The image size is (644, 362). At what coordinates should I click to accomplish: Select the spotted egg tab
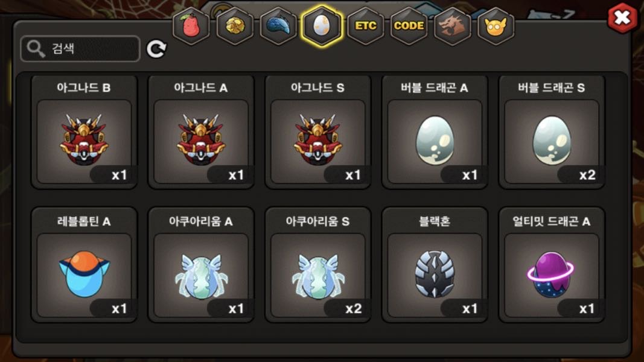(322, 25)
